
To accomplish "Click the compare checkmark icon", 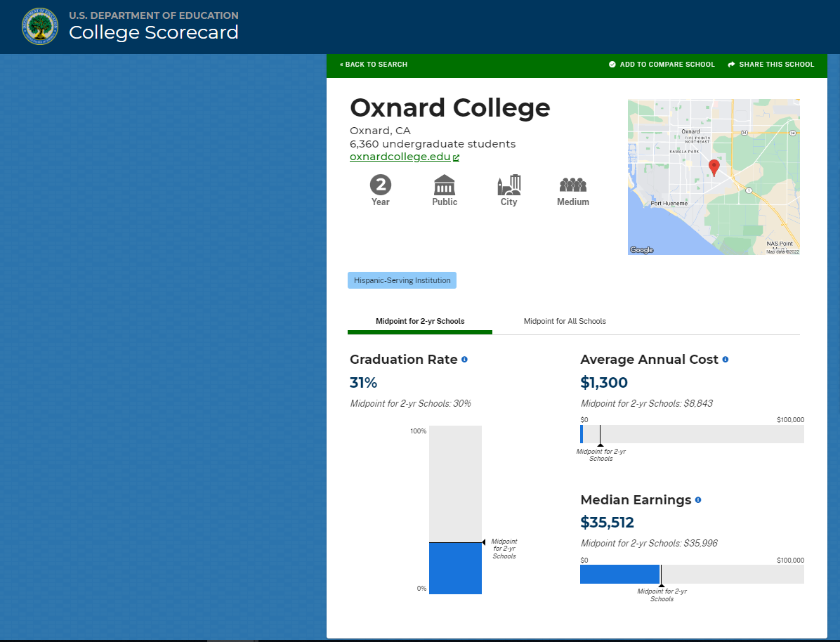I will pyautogui.click(x=612, y=65).
